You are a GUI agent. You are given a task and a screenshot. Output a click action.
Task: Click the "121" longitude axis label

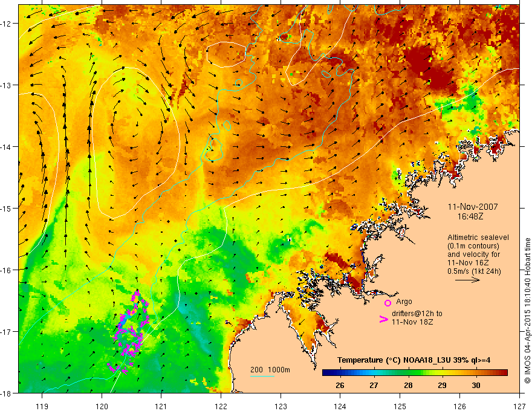[x=161, y=406]
